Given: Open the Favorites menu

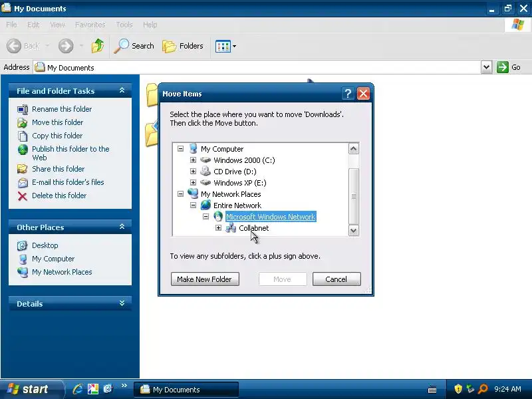Looking at the screenshot, I should 90,25.
